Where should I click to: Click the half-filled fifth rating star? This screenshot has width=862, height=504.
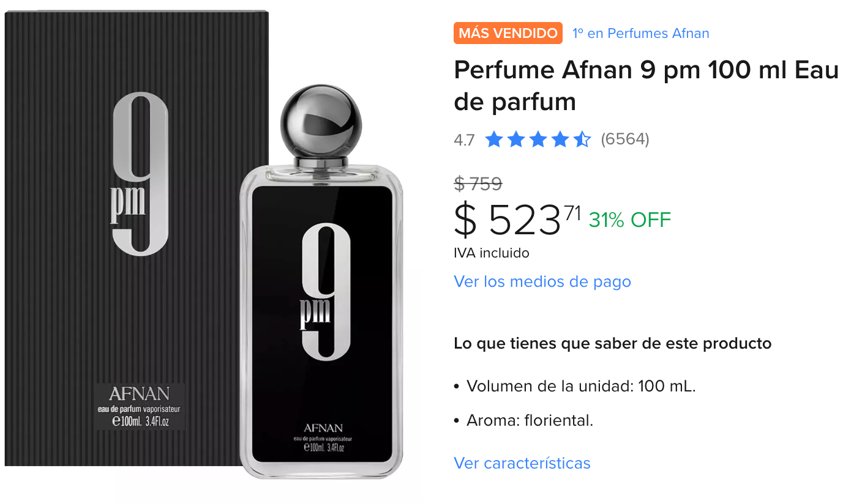582,139
